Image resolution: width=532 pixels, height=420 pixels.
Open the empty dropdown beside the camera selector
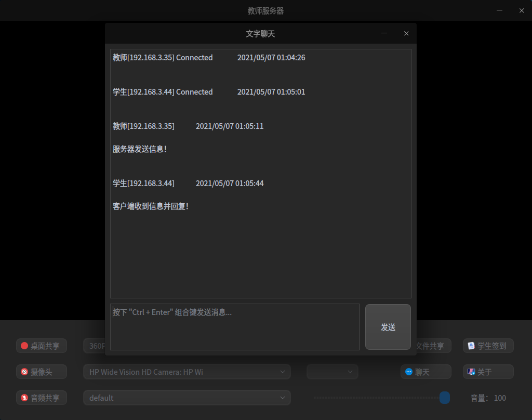332,372
